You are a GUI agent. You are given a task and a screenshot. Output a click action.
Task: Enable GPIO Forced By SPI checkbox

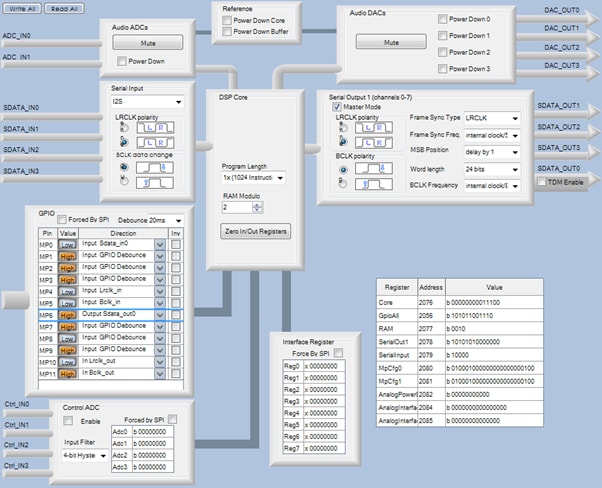pos(61,220)
